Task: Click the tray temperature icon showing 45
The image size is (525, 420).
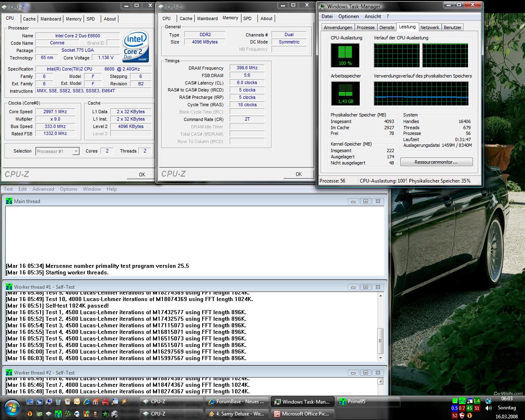Action: 470,408
